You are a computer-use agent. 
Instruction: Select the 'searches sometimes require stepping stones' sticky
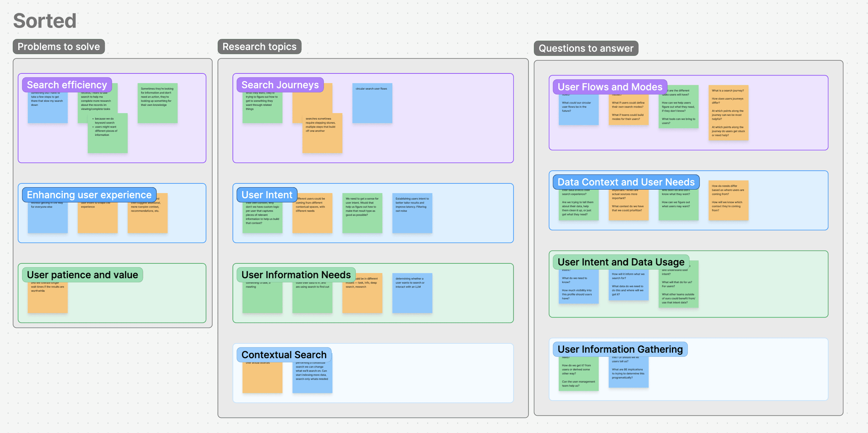click(x=322, y=133)
